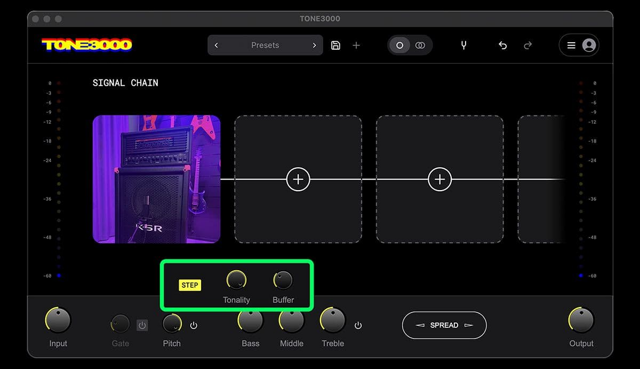Click the Tonality knob
640x369 pixels.
click(x=236, y=280)
